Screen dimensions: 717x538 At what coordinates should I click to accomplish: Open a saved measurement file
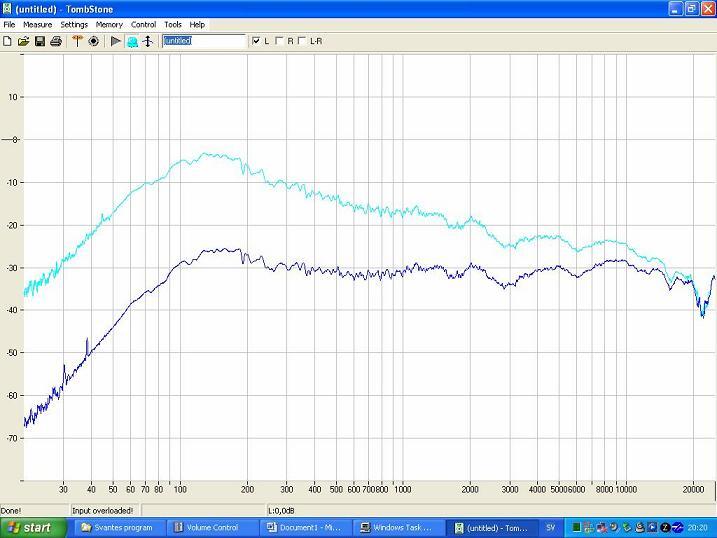tap(23, 41)
